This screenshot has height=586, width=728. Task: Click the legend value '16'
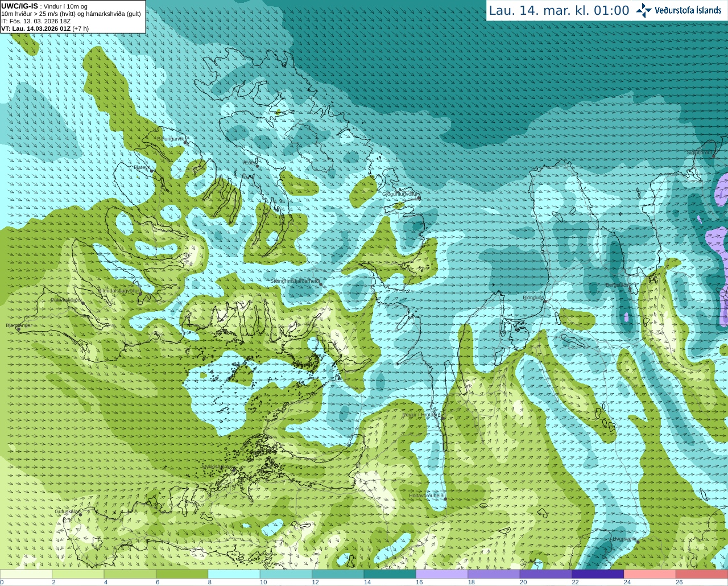click(x=419, y=583)
